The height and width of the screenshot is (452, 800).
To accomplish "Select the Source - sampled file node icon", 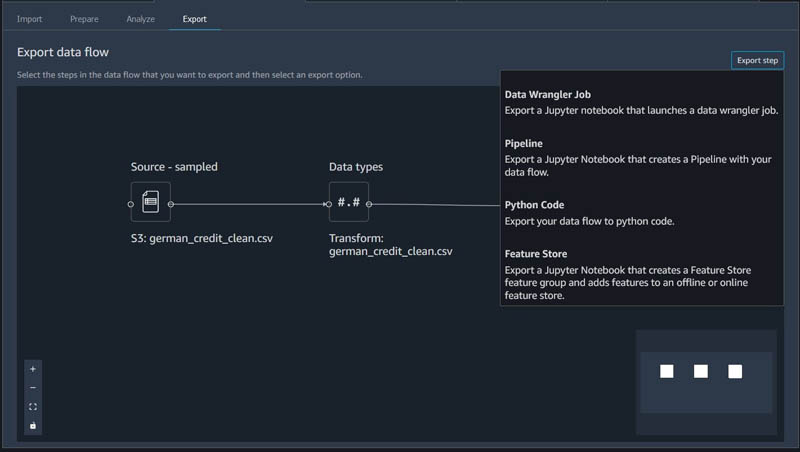I will [x=151, y=202].
